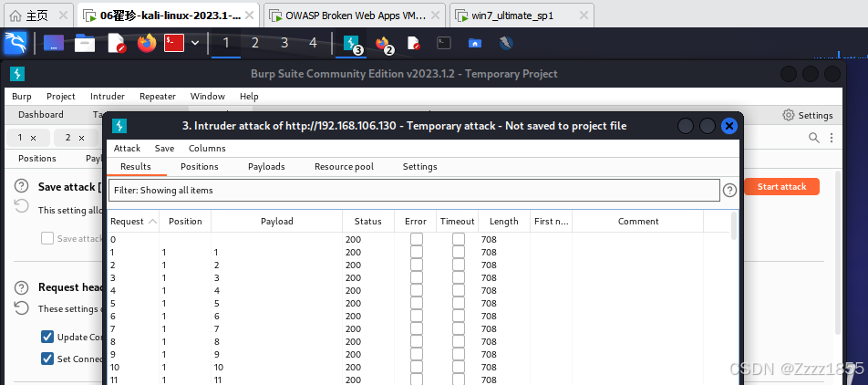Open the filter help question-mark icon

729,191
